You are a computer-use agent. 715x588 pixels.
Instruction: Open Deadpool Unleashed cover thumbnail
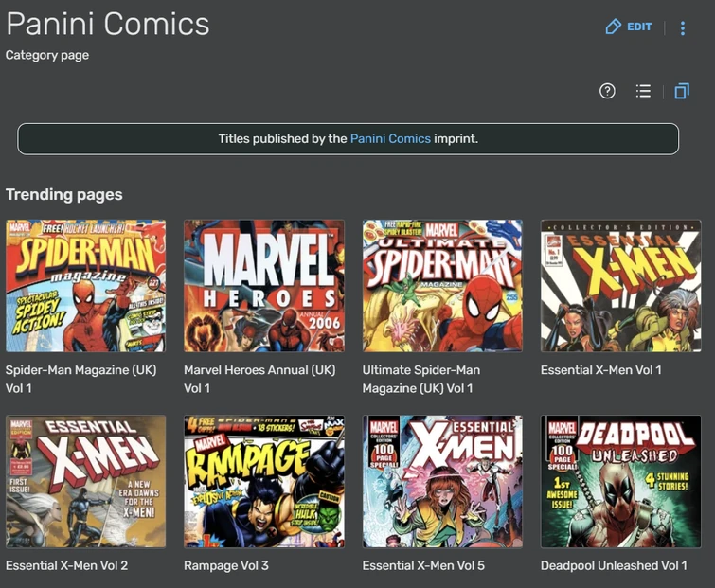(620, 481)
